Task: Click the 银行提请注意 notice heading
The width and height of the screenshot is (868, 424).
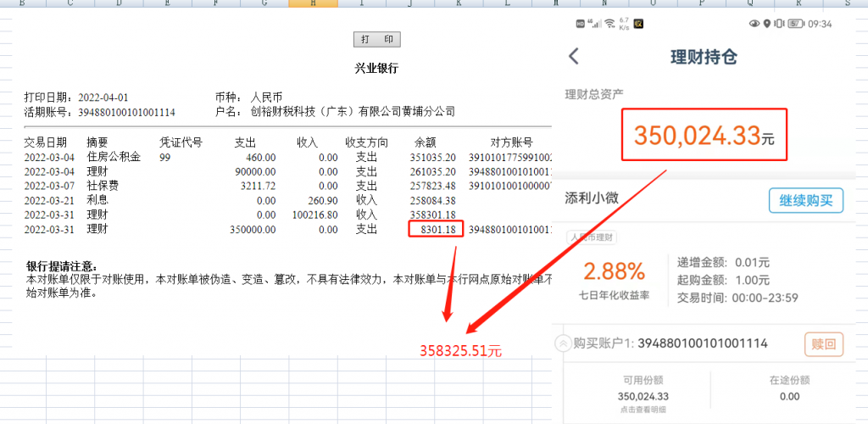Action: pyautogui.click(x=62, y=266)
